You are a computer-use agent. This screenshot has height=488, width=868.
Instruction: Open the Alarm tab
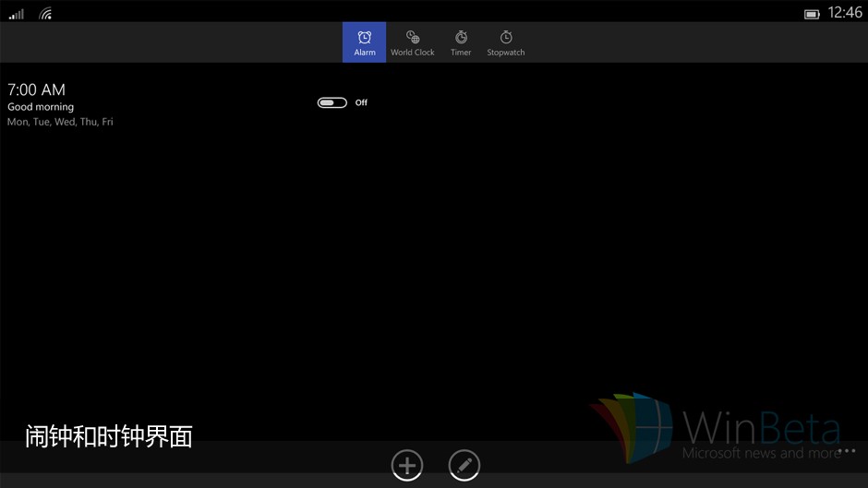coord(364,42)
